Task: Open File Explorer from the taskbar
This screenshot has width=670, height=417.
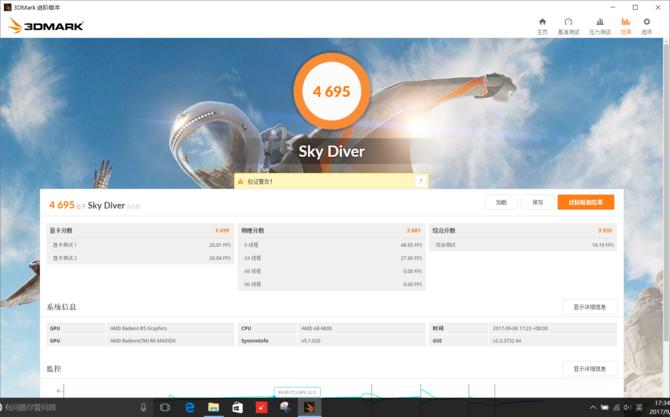Action: point(214,408)
